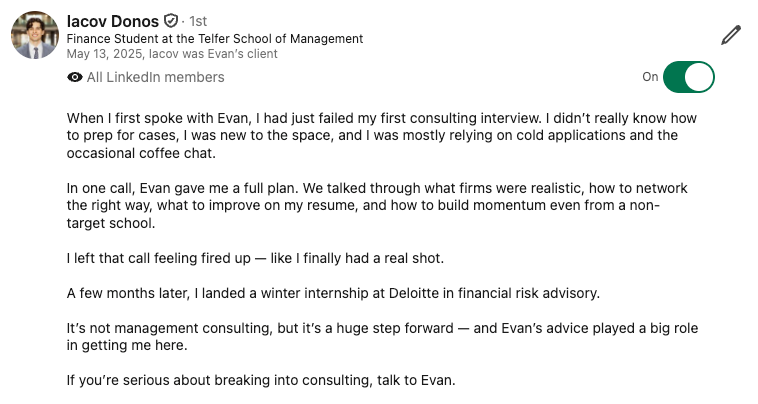Click the "1st" connection degree label

tap(198, 21)
